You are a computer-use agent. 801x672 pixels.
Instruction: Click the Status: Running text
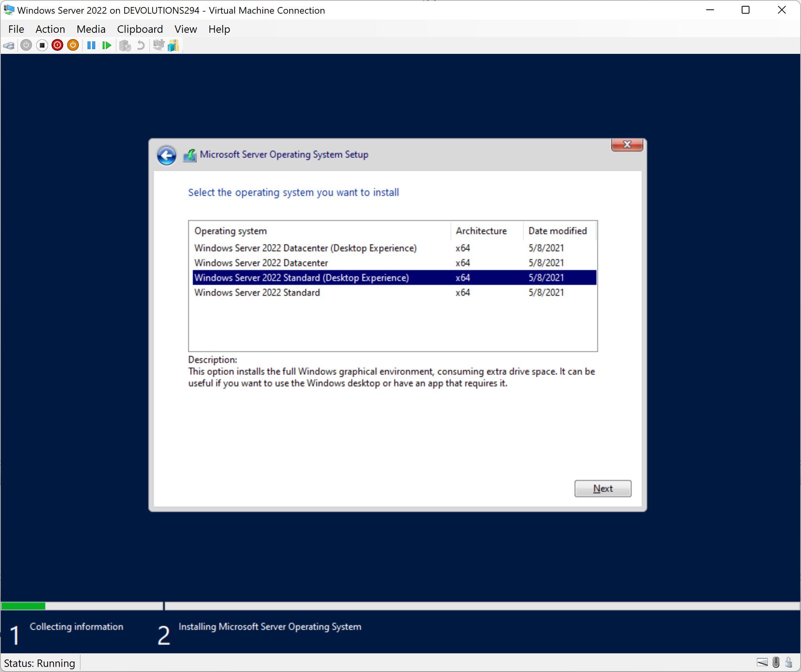[x=39, y=663]
